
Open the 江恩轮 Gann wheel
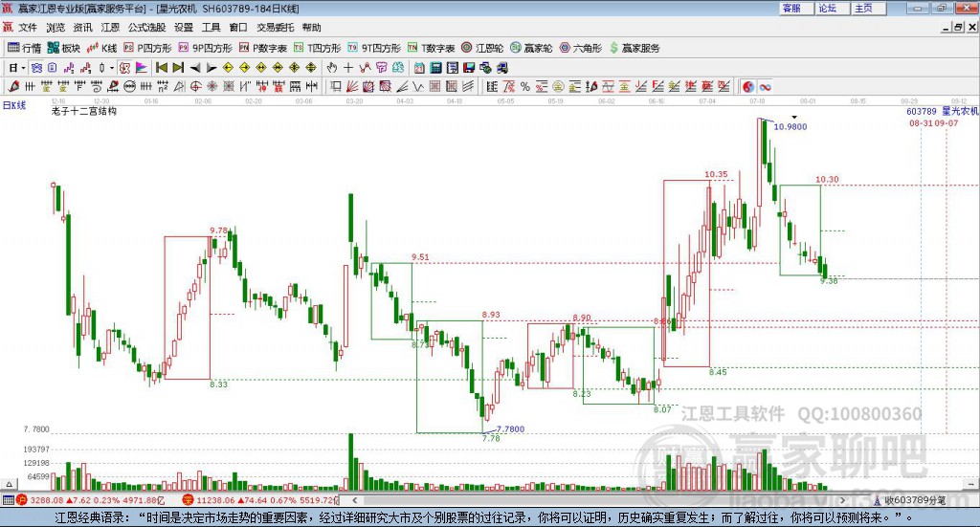482,48
